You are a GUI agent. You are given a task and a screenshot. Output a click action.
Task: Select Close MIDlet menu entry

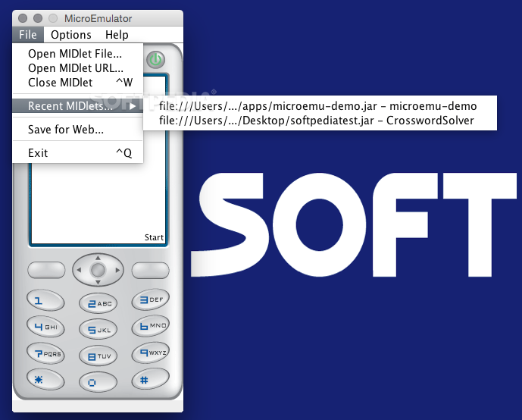(x=78, y=83)
